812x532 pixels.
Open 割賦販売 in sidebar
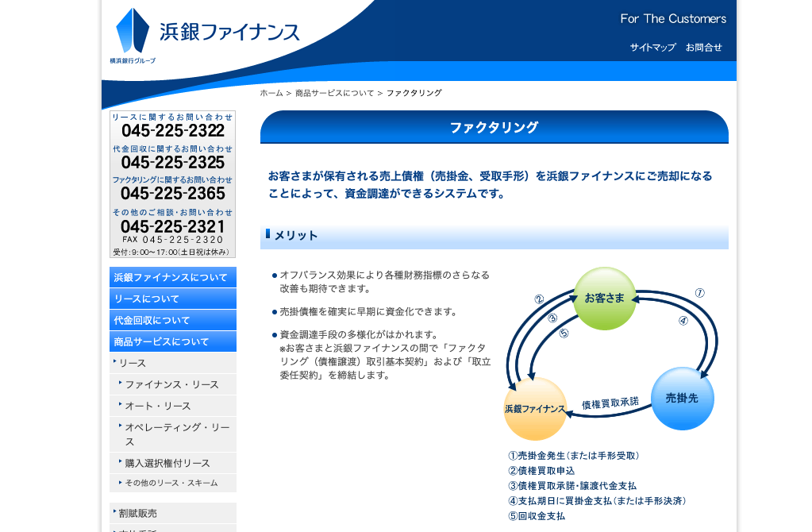138,513
